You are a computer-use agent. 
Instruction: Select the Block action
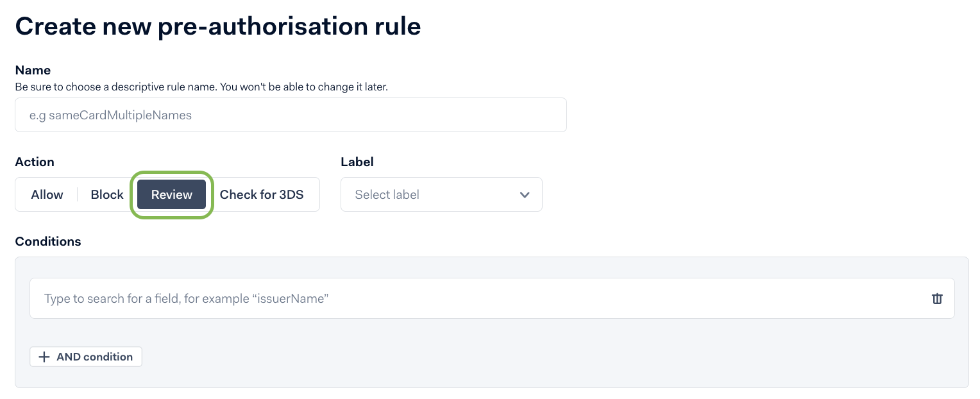pos(107,194)
